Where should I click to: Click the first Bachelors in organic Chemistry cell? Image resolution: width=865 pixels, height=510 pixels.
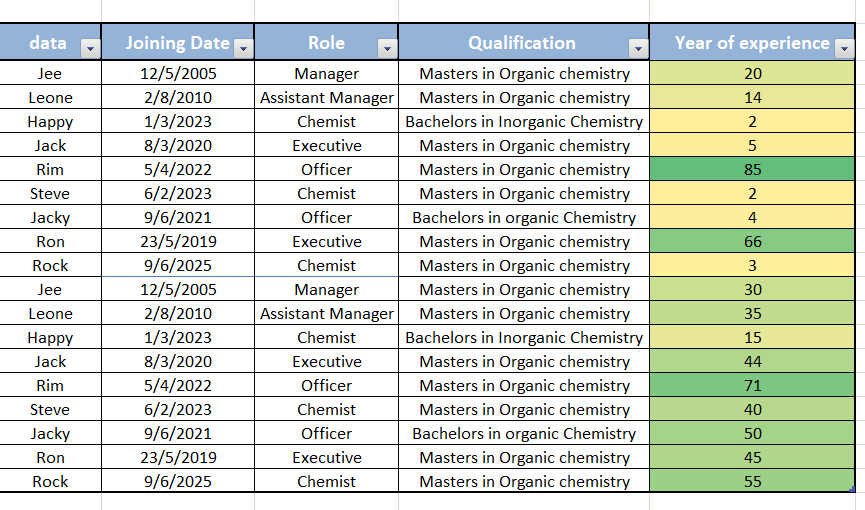(x=524, y=217)
